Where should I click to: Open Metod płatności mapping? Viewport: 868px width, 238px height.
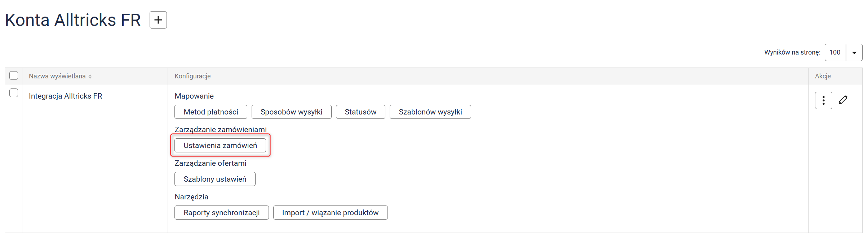coord(211,112)
